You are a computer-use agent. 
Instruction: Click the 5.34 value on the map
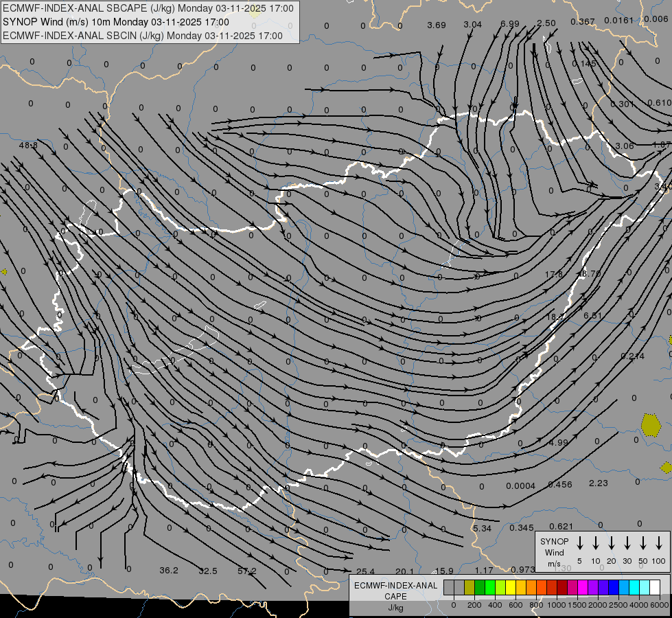(482, 528)
